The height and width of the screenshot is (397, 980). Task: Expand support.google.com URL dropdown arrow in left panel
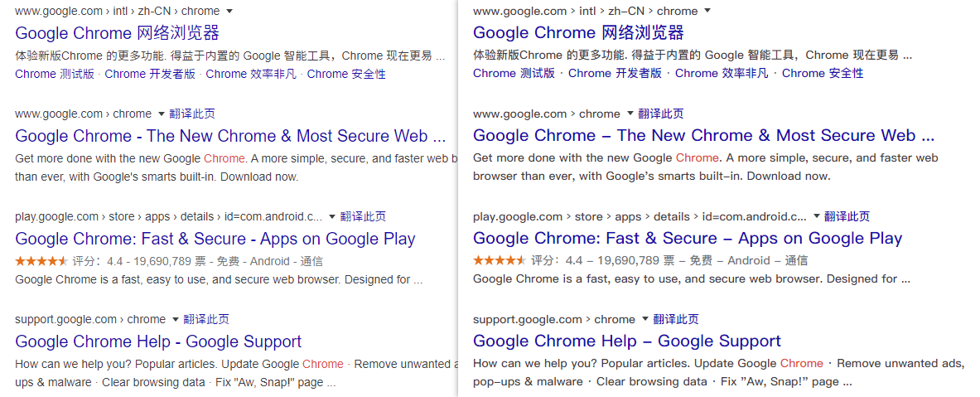[175, 319]
